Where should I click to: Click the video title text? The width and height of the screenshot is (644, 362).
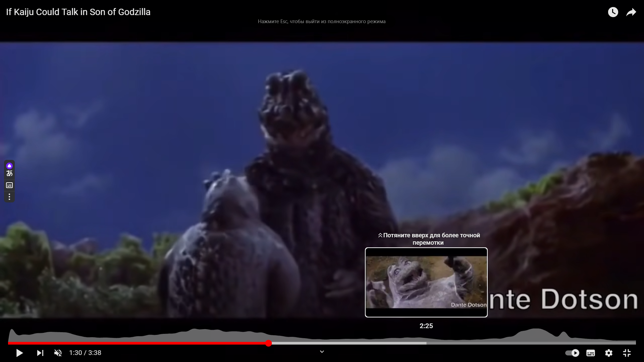(x=78, y=12)
